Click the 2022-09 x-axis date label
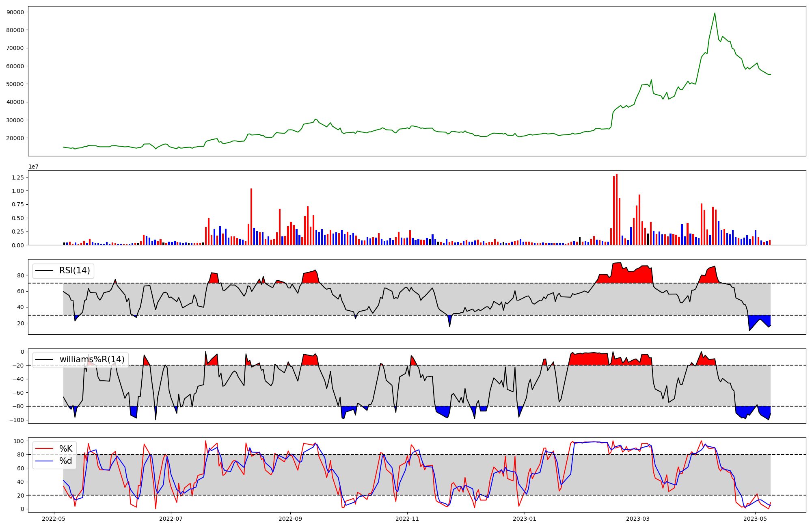The height and width of the screenshot is (528, 812). click(x=290, y=519)
